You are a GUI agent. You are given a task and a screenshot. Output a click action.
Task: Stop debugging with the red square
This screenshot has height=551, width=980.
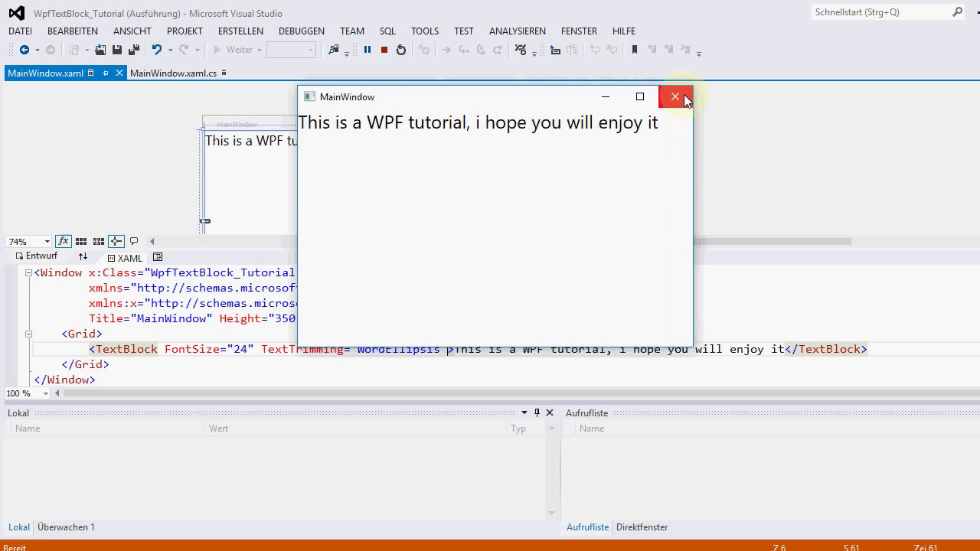384,50
